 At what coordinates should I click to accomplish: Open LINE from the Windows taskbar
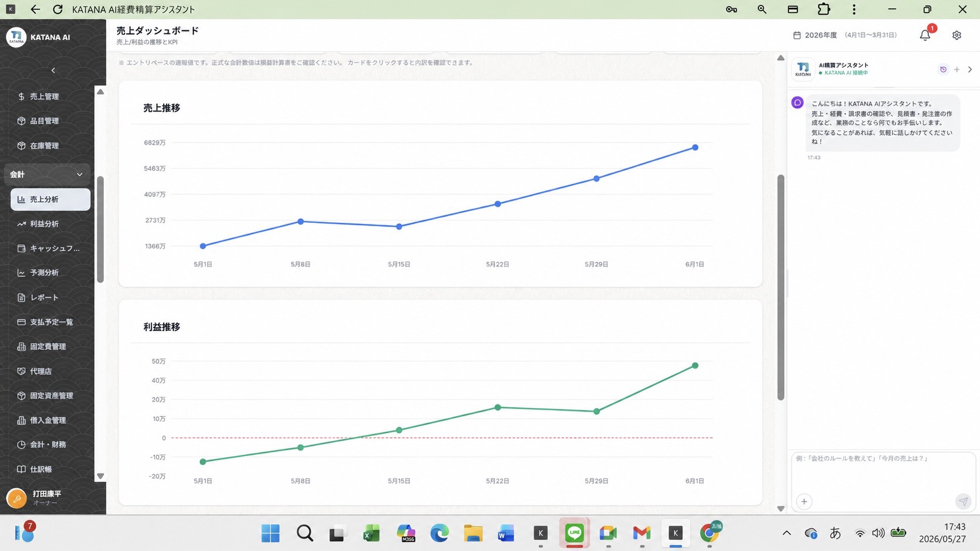pyautogui.click(x=574, y=533)
